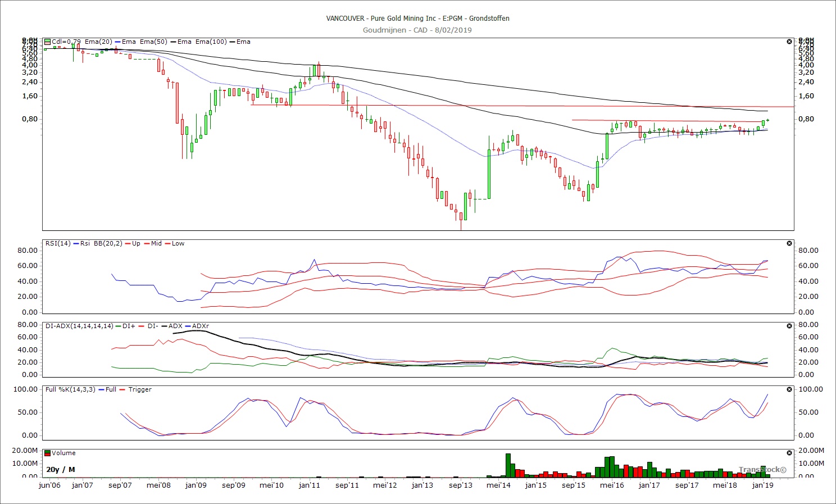The width and height of the screenshot is (836, 504).
Task: Click the candlestick legend icon beside Cdl=0.79
Action: [48, 42]
